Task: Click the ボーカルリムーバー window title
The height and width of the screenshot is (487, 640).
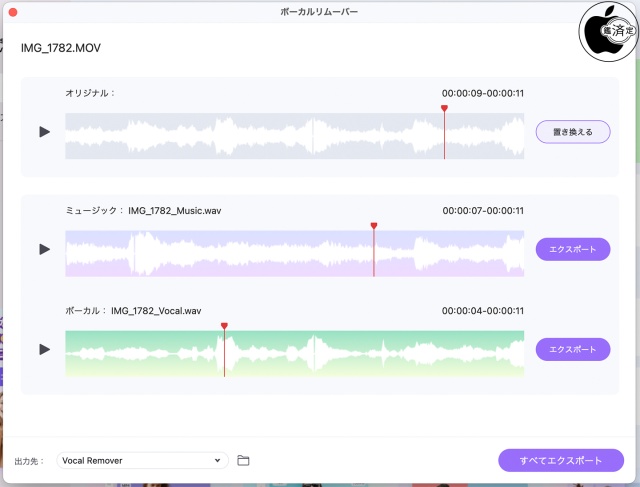Action: 321,11
